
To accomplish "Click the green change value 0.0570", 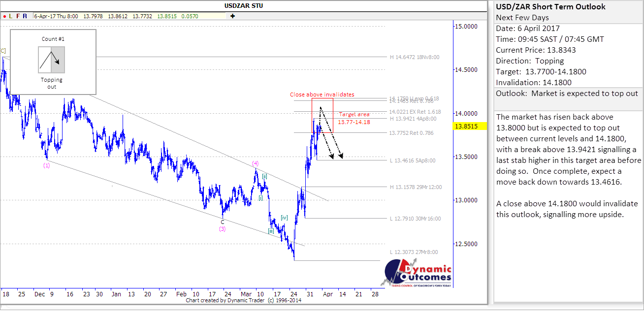I will tap(190, 16).
